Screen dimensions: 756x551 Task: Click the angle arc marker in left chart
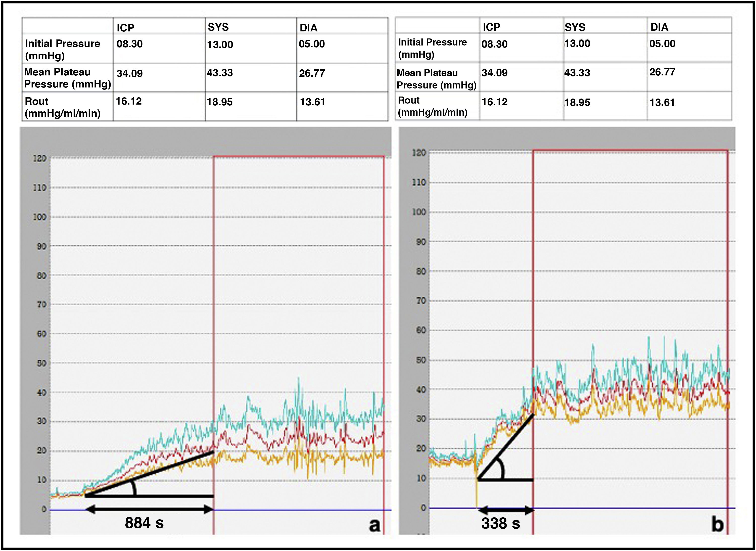(134, 488)
